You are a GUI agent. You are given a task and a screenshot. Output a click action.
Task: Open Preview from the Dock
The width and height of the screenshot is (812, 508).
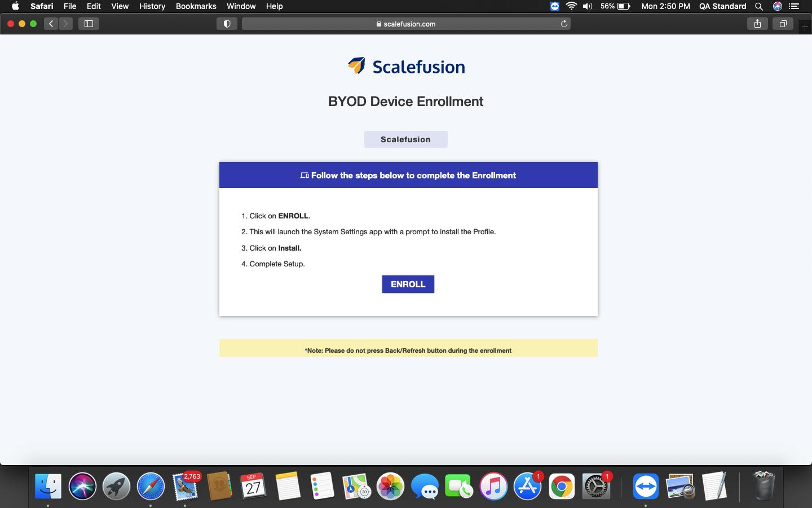(680, 486)
